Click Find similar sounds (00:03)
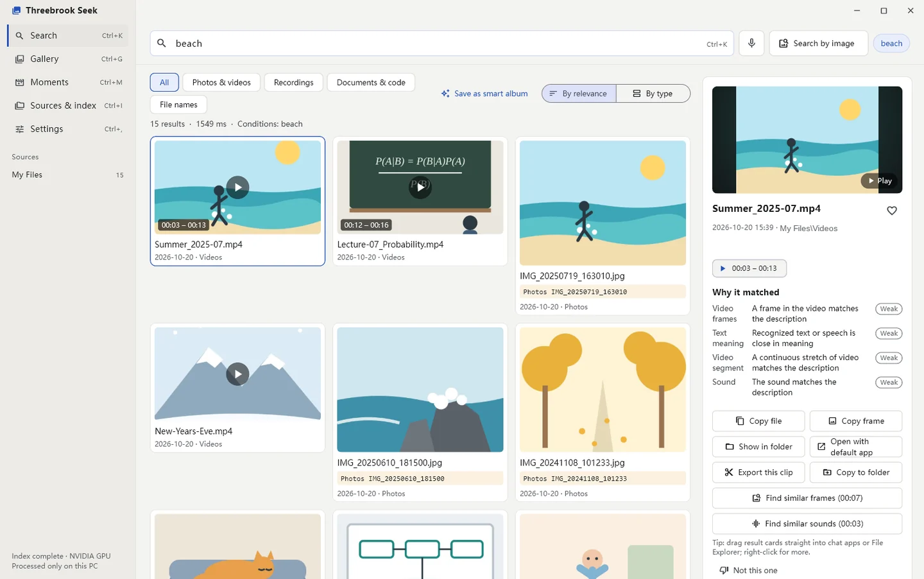The image size is (924, 579). coord(807,524)
